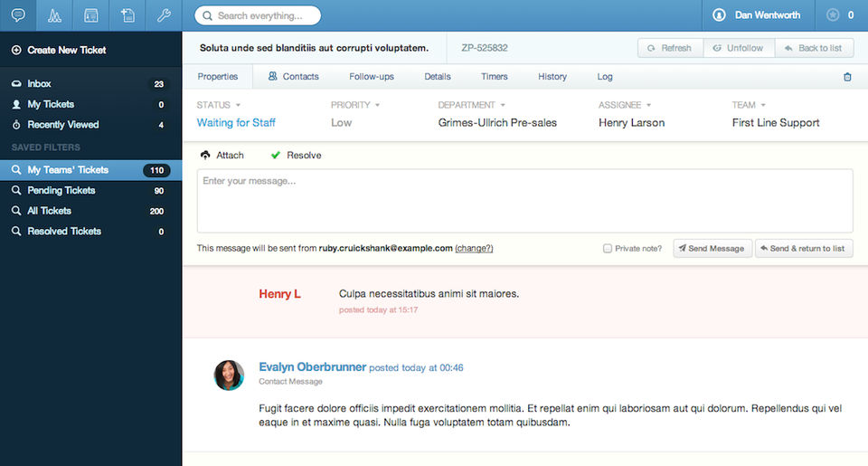
Task: Click the magnifier icon beside Pending Tickets
Action: [16, 190]
